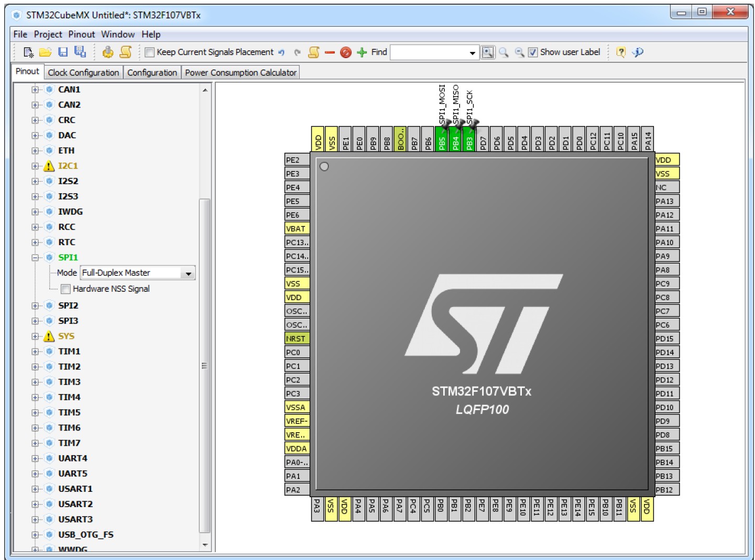Click the cube icon beside CAN1

coord(49,90)
